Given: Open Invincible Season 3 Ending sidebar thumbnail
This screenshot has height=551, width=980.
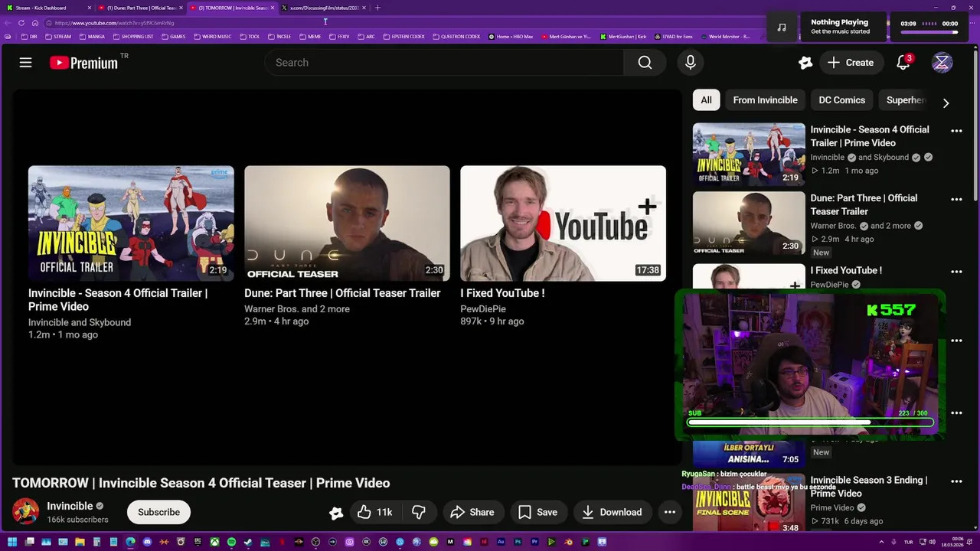Looking at the screenshot, I should [749, 503].
